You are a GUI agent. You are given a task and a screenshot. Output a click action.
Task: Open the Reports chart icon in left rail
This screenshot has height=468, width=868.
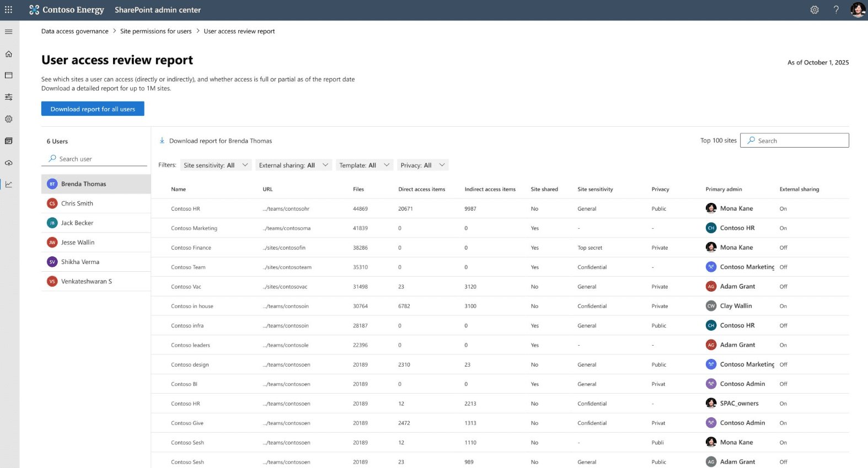[x=8, y=185]
